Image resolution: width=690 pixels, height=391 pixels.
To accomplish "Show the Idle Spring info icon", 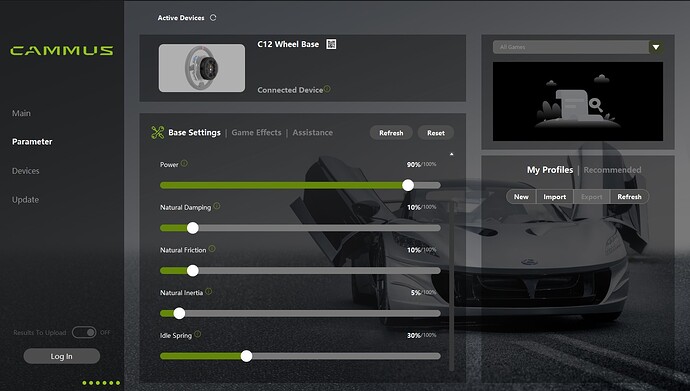I will (197, 334).
